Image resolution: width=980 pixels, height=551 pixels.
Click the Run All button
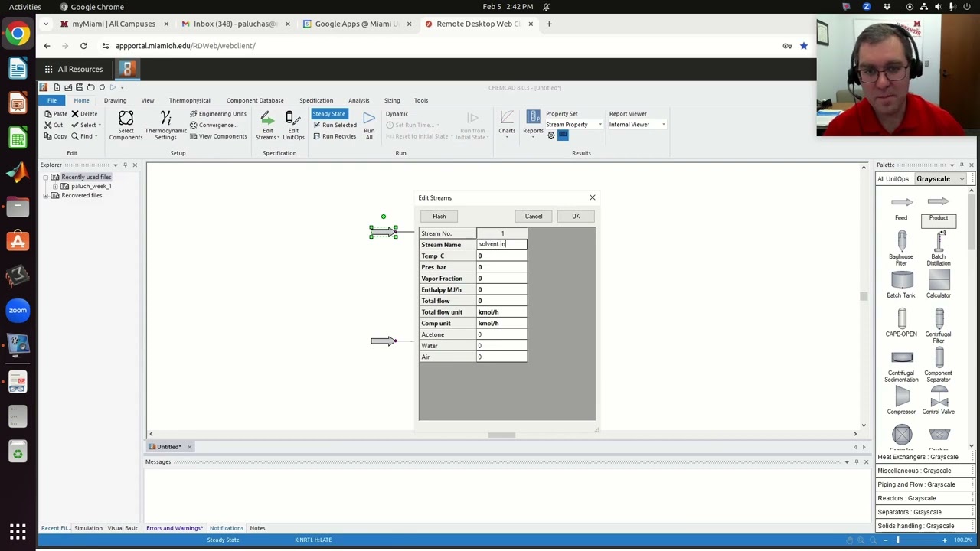(369, 126)
